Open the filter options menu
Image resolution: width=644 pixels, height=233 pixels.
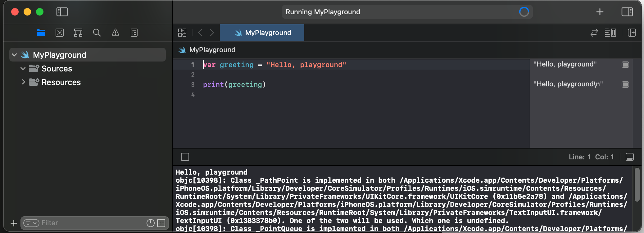31,223
